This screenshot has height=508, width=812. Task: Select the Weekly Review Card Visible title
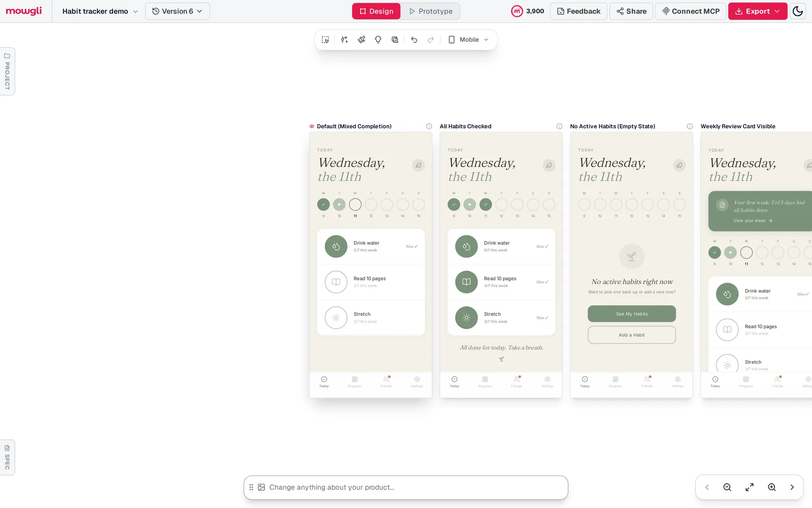[x=738, y=126]
